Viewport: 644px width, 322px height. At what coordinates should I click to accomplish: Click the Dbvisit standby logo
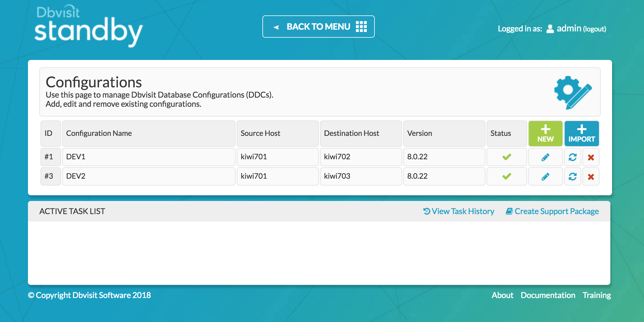tap(88, 26)
